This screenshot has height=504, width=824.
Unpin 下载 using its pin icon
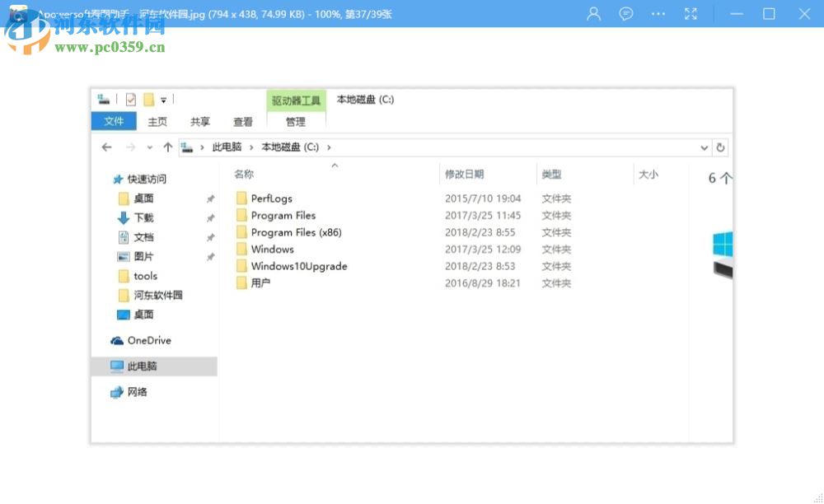(211, 217)
